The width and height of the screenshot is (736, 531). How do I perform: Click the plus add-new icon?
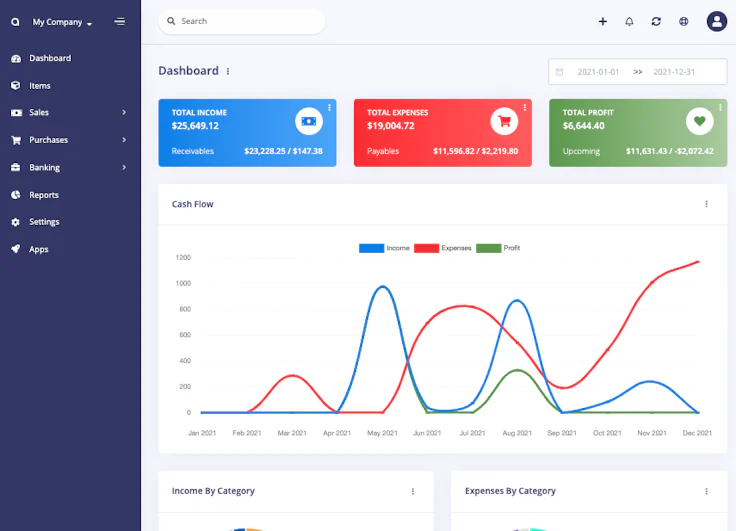[603, 22]
